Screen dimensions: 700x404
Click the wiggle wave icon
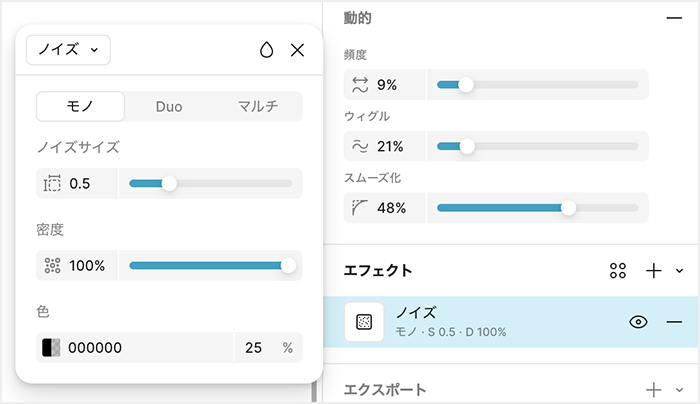coord(360,146)
